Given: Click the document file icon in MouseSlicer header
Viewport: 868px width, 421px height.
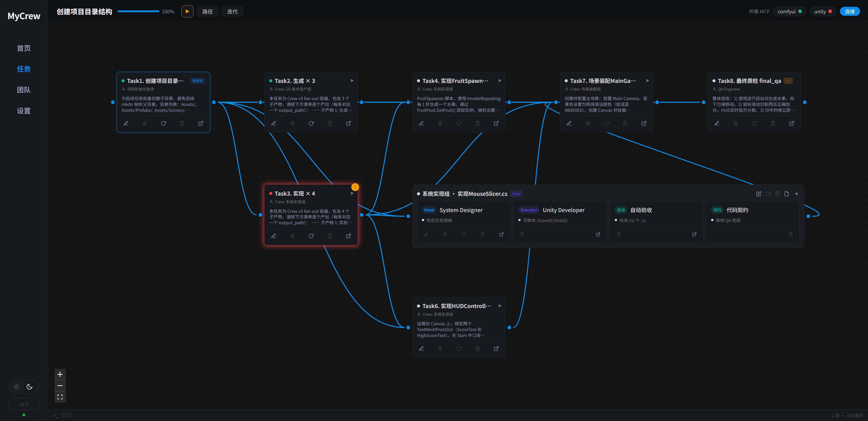Looking at the screenshot, I should click(x=787, y=194).
